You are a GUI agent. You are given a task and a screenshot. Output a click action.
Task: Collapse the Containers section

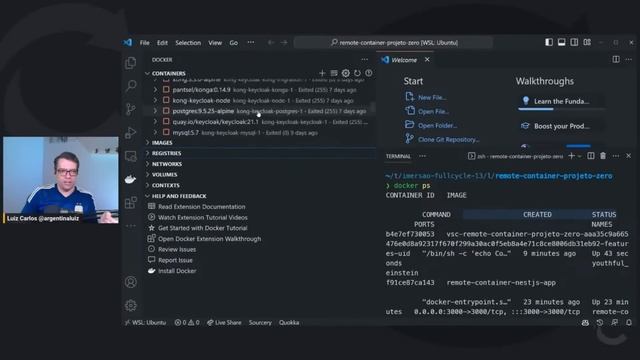pyautogui.click(x=147, y=73)
